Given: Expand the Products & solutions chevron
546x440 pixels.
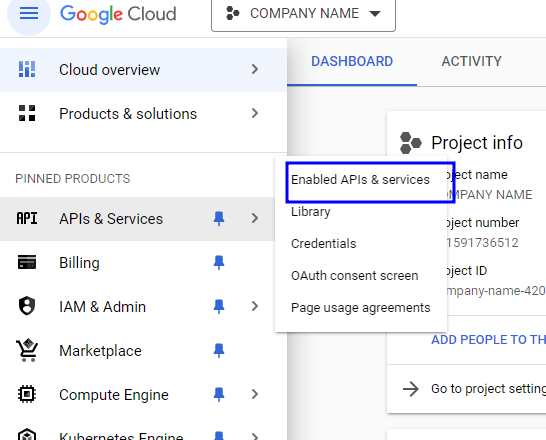Looking at the screenshot, I should [255, 113].
